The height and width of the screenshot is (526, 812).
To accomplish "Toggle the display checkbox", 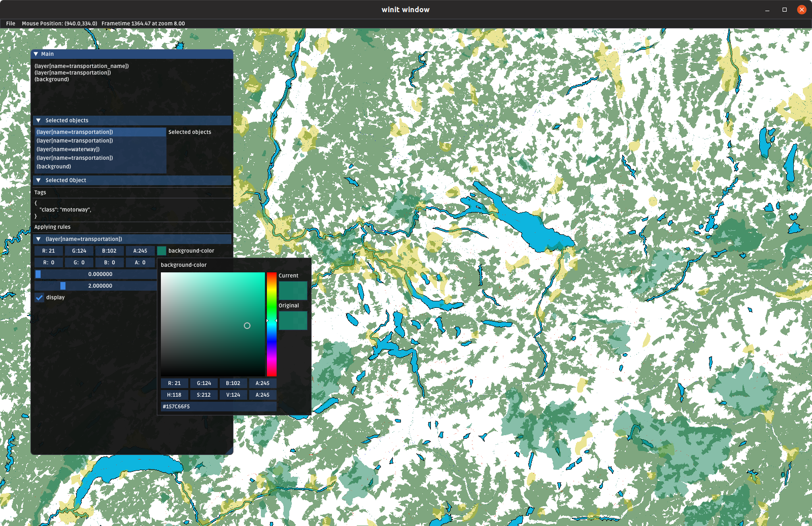I will pos(39,298).
